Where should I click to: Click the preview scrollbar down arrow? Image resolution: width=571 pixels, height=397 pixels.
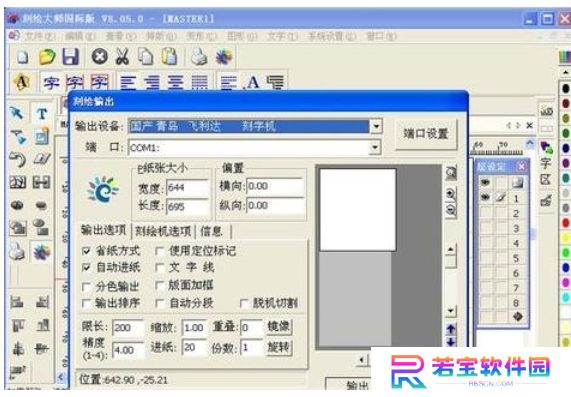(451, 311)
